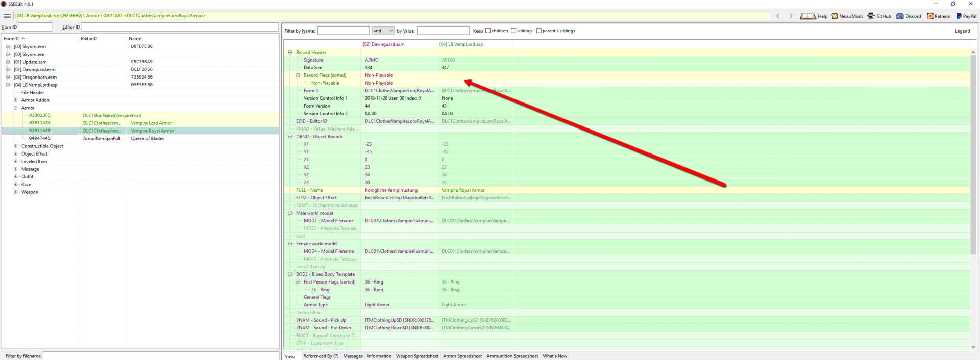Select the Queen of Blades armor record
980x360 pixels.
point(147,139)
